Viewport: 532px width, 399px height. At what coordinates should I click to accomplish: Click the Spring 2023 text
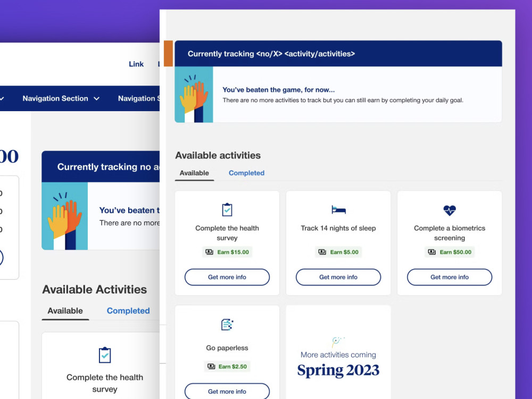point(338,370)
